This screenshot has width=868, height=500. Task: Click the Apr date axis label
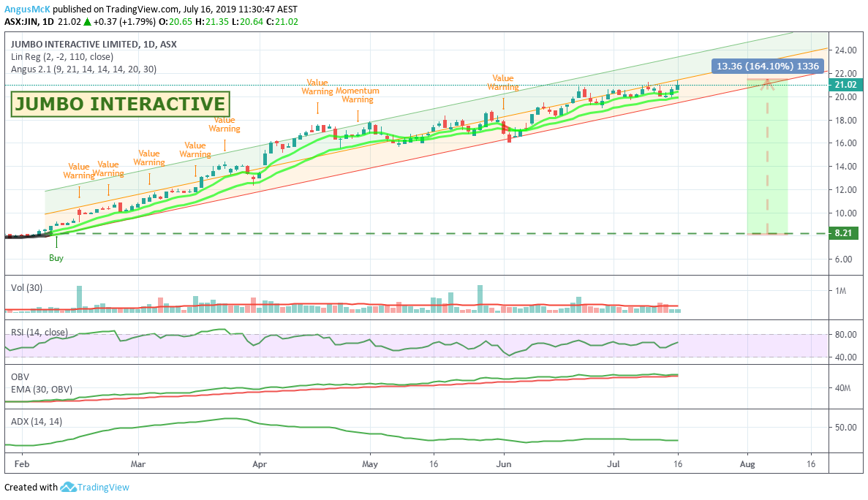click(260, 464)
